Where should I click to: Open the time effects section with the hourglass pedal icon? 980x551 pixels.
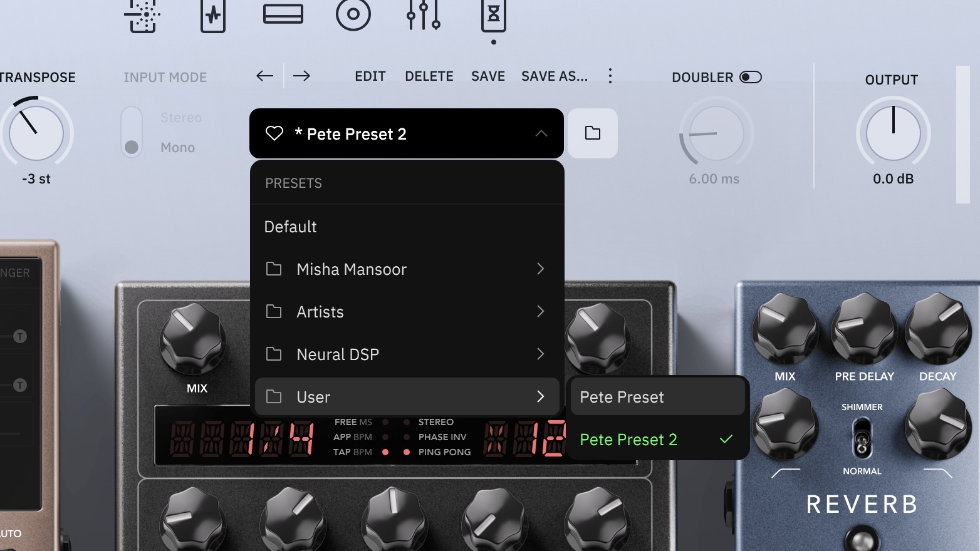tap(494, 15)
